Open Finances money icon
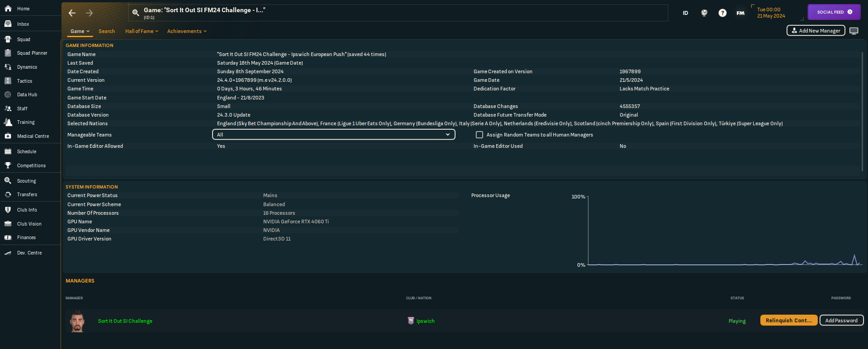The height and width of the screenshot is (349, 868). tap(8, 237)
